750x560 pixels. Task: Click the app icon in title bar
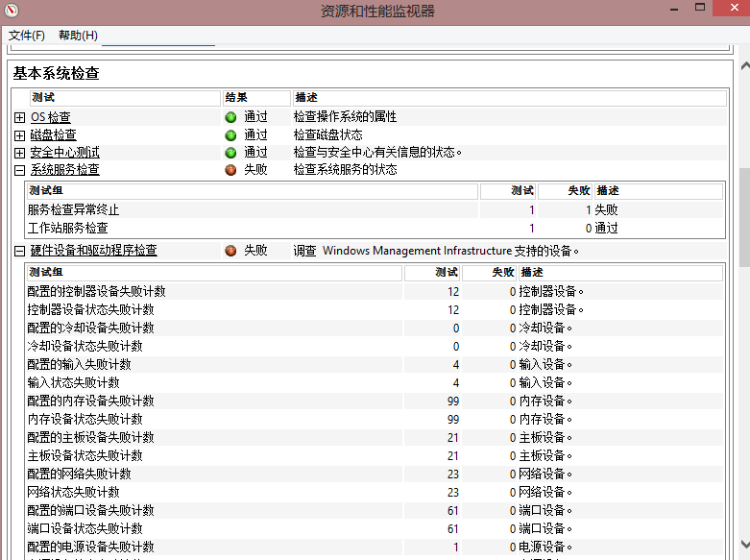pos(12,11)
